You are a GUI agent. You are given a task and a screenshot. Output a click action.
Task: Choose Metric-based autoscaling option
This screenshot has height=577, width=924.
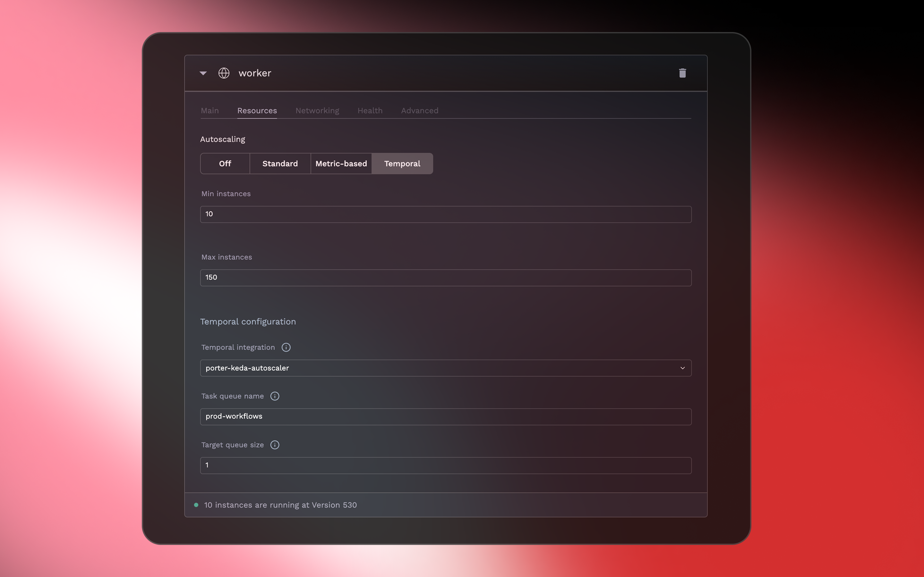tap(341, 164)
